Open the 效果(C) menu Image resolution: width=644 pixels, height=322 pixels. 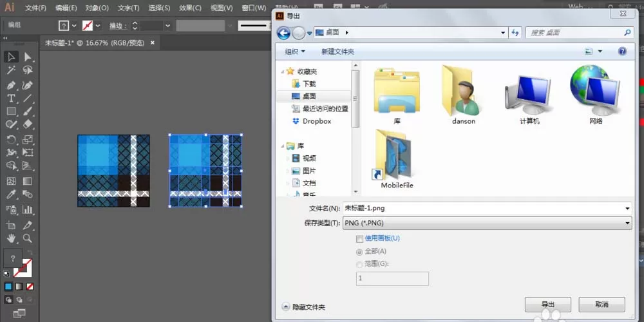pyautogui.click(x=191, y=8)
